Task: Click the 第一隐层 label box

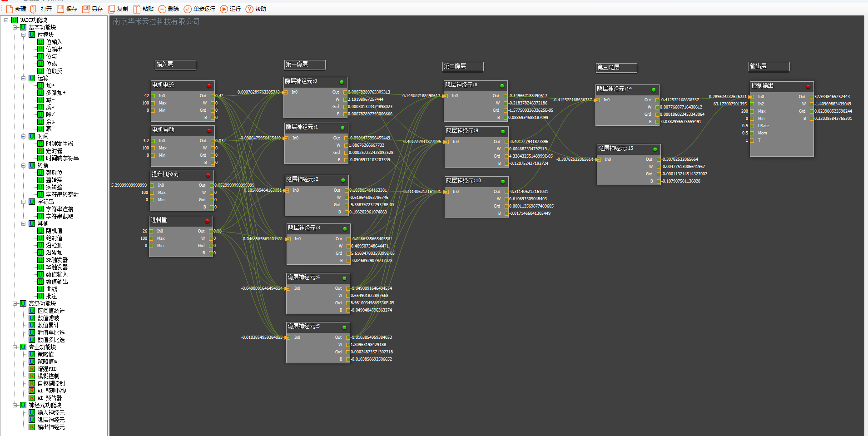Action: pyautogui.click(x=304, y=64)
